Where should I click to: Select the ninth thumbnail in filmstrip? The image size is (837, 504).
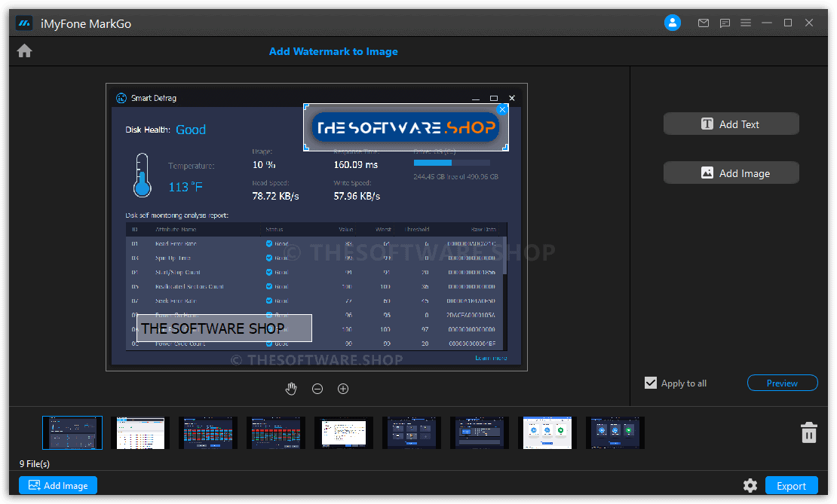[x=615, y=432]
